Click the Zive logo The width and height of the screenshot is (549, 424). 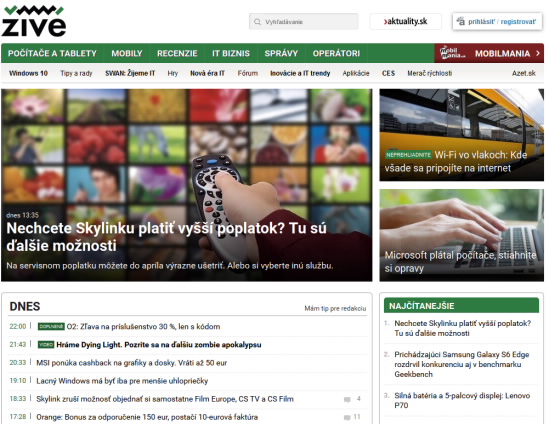pyautogui.click(x=34, y=21)
